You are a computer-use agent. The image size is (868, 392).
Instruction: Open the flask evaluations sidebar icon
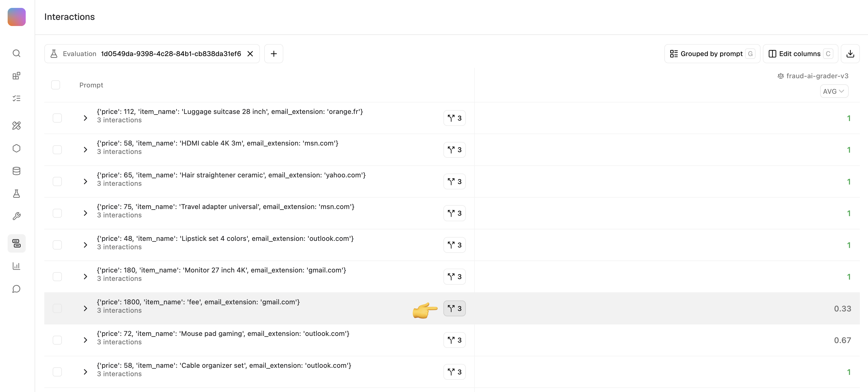click(17, 194)
